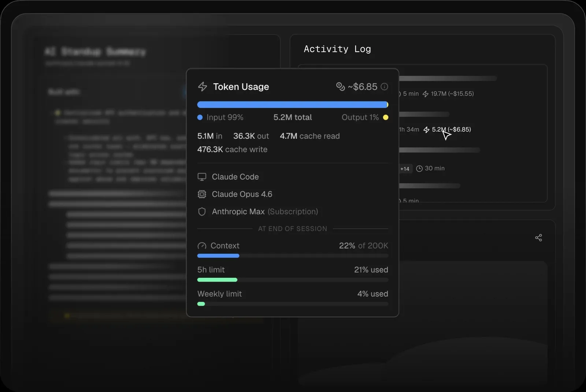Screen dimensions: 586x392
Task: Click the gauge icon beside Context
Action: 202,246
